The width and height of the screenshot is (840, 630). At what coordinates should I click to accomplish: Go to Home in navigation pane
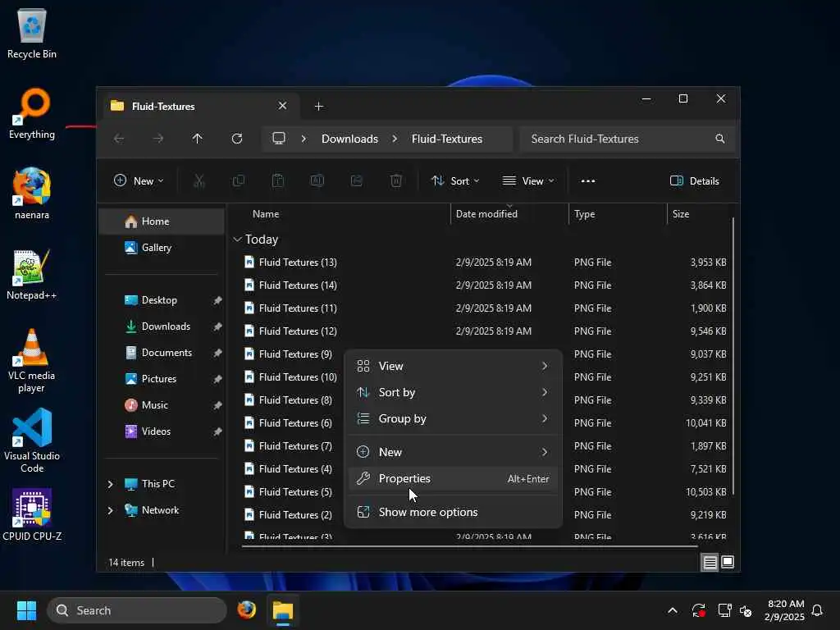[162, 221]
